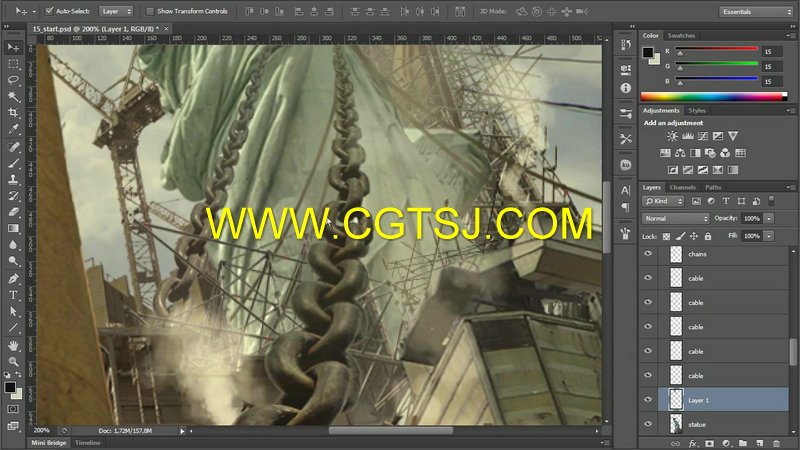
Task: Select the Eyedropper tool
Action: 13,129
